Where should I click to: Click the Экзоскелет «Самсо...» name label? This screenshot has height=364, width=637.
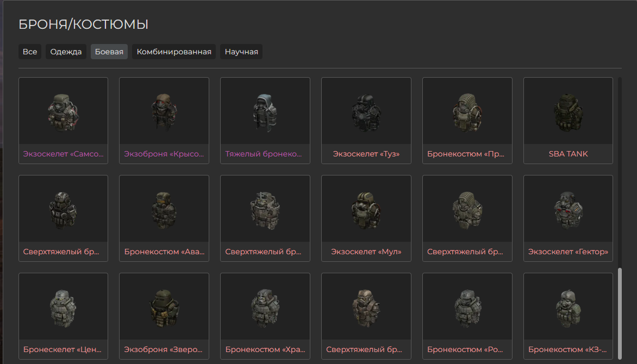[x=64, y=154]
